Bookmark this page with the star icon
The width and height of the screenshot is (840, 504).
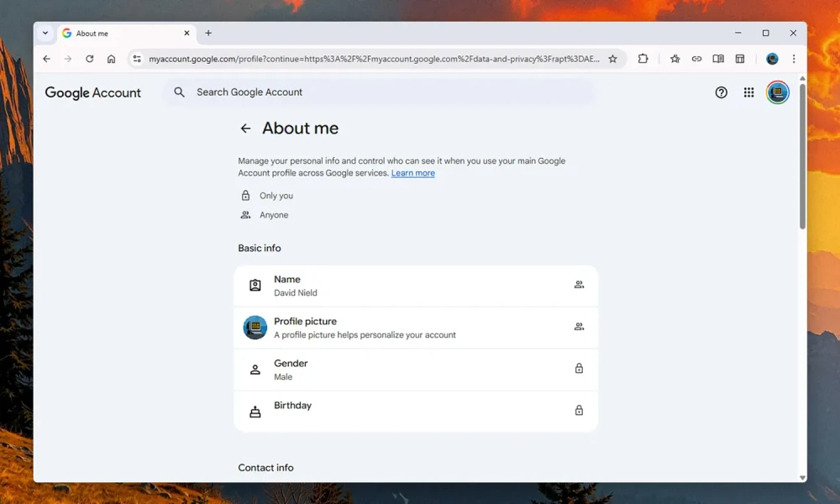[x=613, y=59]
